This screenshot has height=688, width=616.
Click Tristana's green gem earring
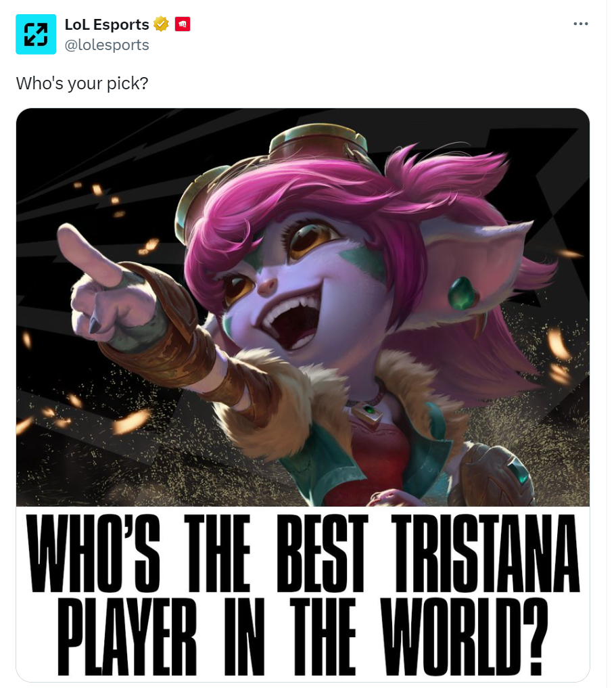[463, 292]
